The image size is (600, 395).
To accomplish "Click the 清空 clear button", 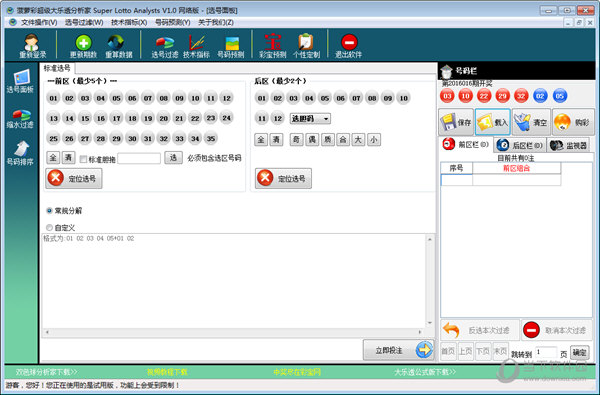I will [x=531, y=122].
